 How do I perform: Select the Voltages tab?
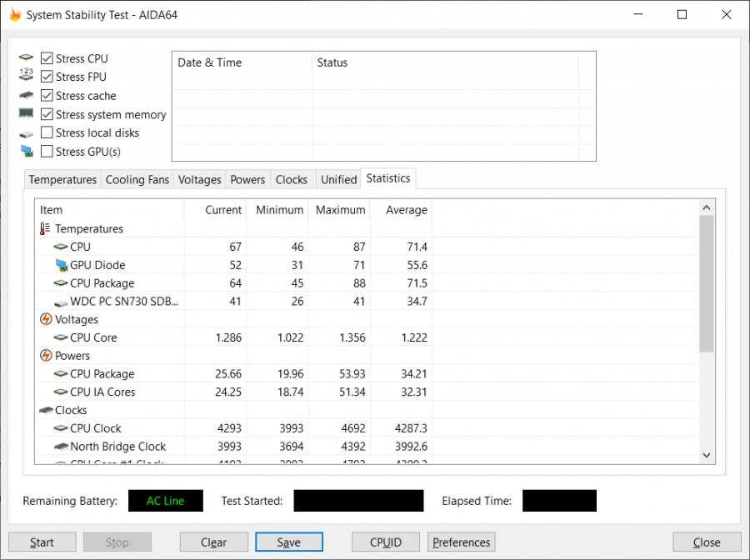pyautogui.click(x=199, y=180)
